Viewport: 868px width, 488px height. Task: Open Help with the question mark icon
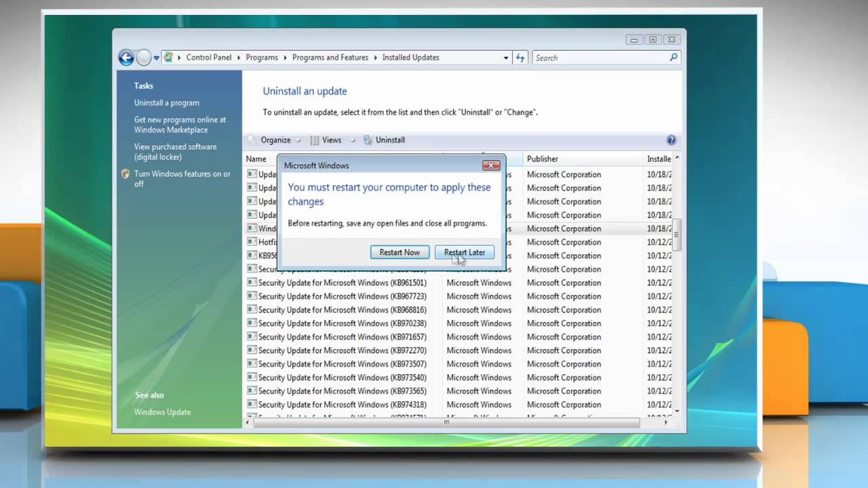[671, 140]
